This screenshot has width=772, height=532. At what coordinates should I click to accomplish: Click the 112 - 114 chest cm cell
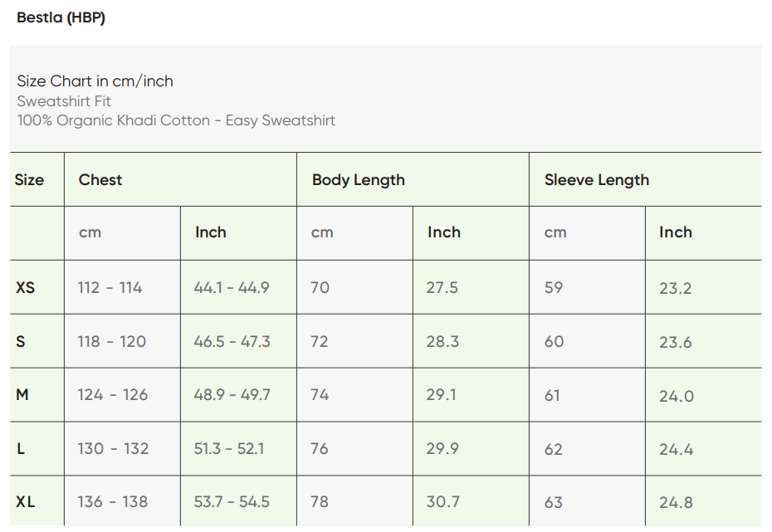110,288
